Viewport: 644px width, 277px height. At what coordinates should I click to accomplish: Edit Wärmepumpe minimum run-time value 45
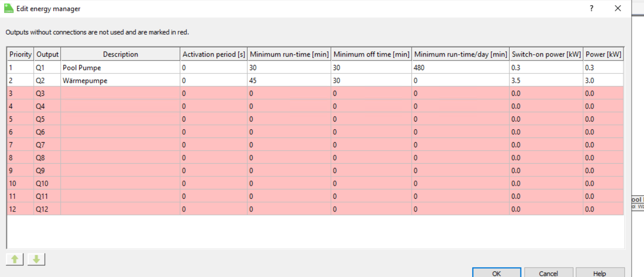click(x=290, y=80)
